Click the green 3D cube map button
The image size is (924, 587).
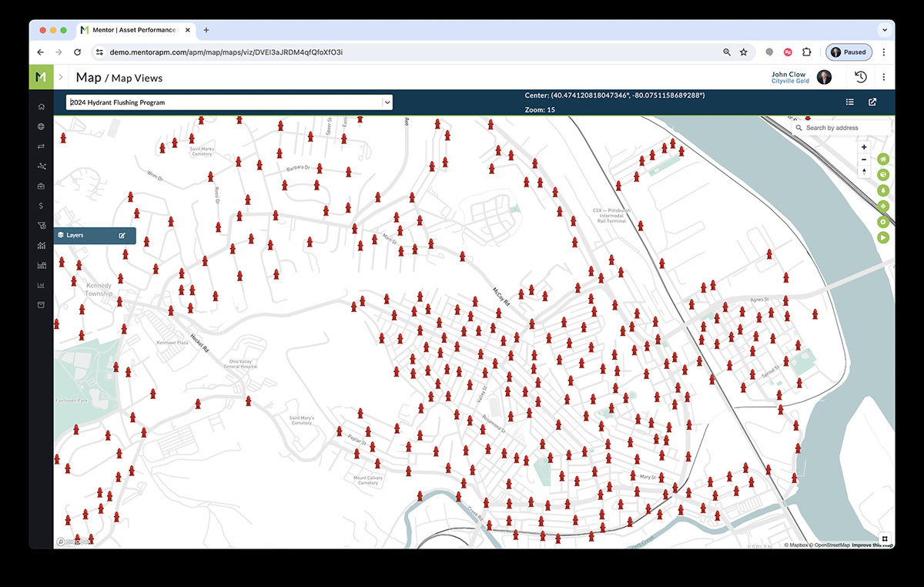(x=883, y=174)
